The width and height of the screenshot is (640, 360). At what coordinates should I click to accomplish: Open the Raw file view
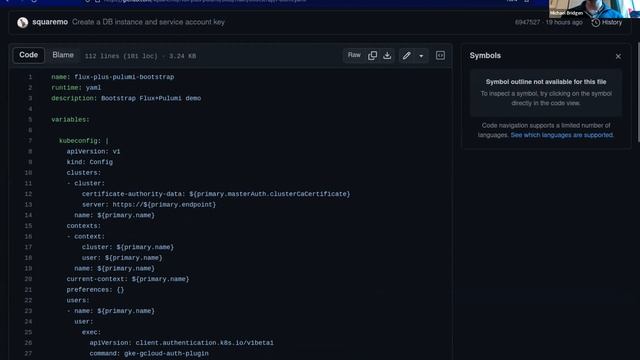coord(354,55)
